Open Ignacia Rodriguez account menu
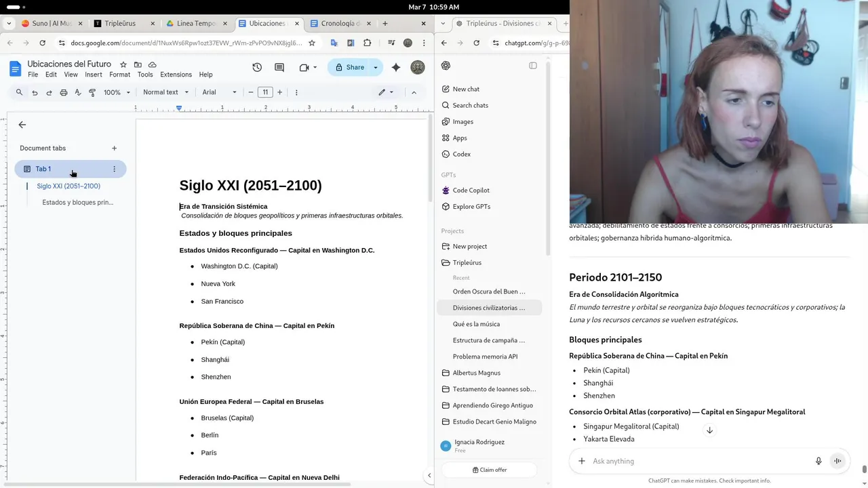The image size is (868, 488). click(x=490, y=445)
